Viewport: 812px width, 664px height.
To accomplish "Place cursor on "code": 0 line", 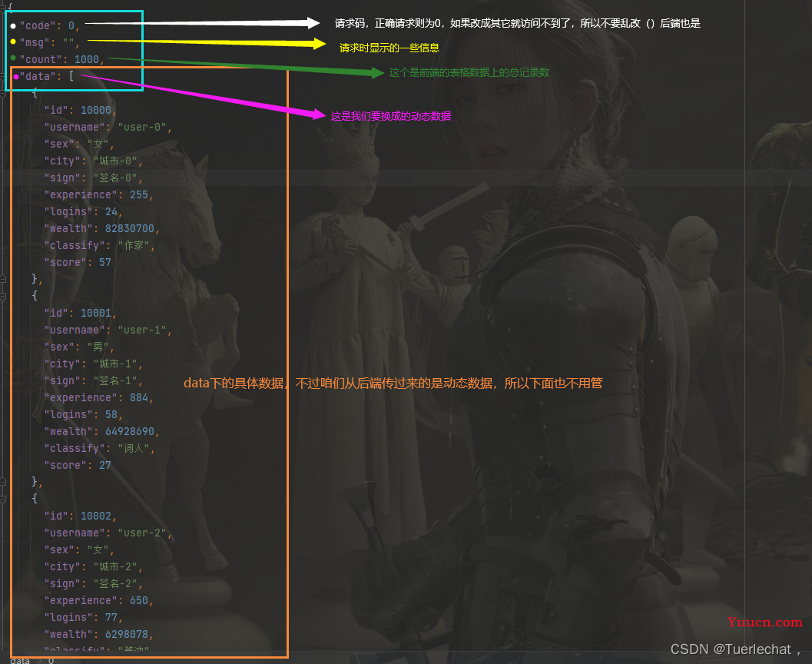I will tap(49, 25).
